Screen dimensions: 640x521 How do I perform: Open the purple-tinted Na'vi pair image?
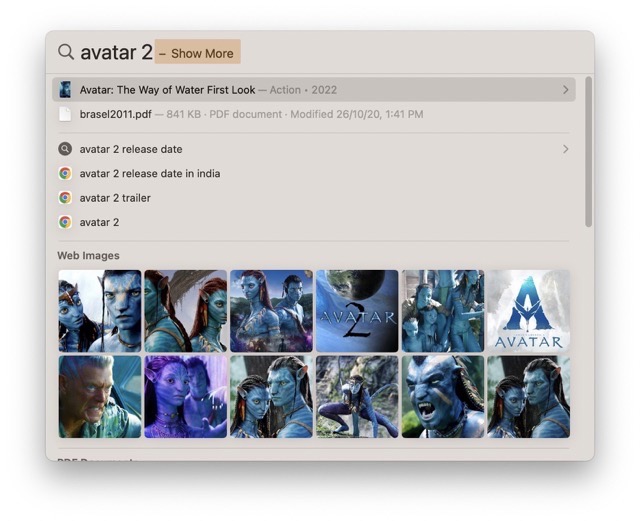[x=186, y=397]
